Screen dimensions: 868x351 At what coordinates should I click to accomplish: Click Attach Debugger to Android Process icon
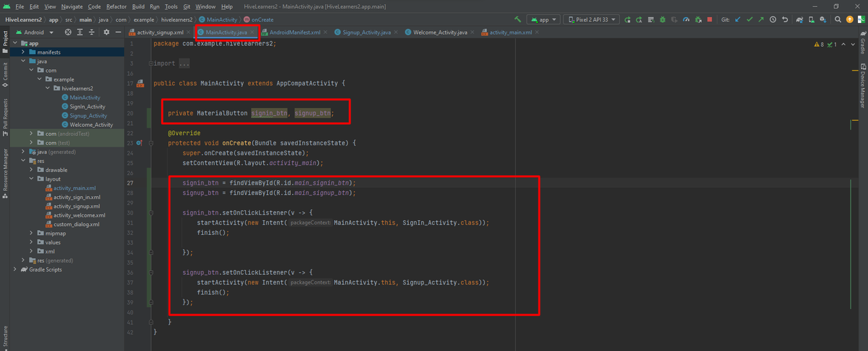698,20
